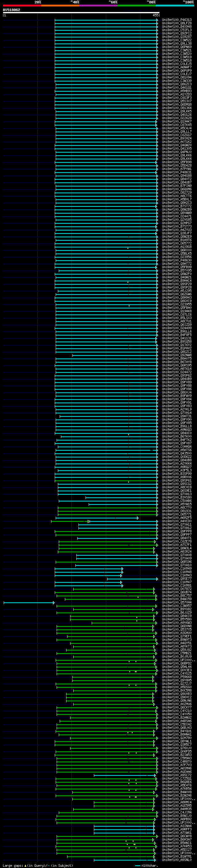Select hit label UniRef100_A4QY51
197x868 pixels.
pyautogui.click(x=176, y=643)
